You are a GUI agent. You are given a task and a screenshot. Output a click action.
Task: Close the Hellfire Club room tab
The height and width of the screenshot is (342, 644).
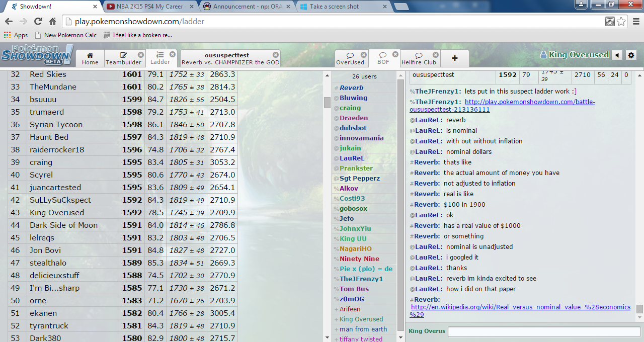click(435, 55)
